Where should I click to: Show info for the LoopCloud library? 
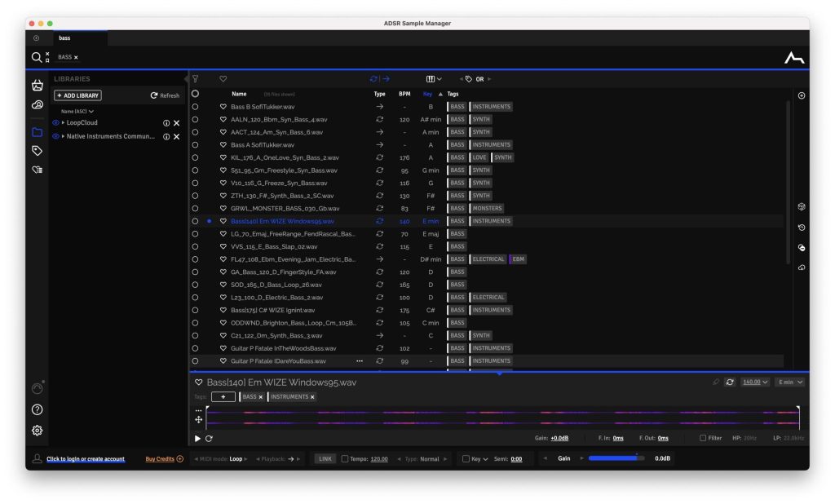166,123
